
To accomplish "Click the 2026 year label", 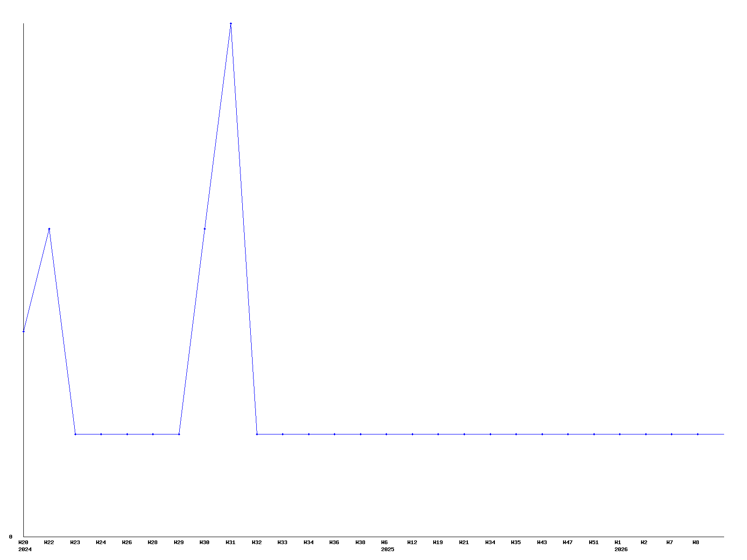I will coord(621,549).
